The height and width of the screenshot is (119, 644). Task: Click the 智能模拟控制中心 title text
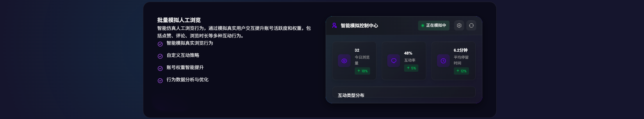pos(359,26)
